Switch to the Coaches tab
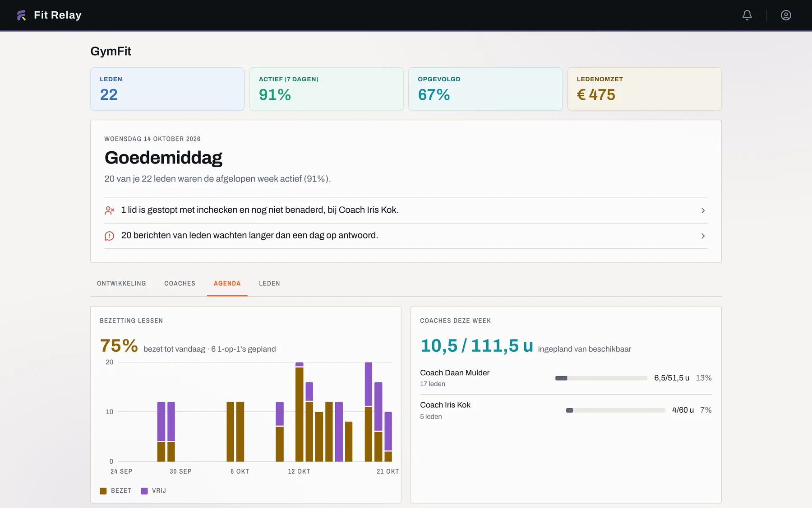 pos(180,284)
